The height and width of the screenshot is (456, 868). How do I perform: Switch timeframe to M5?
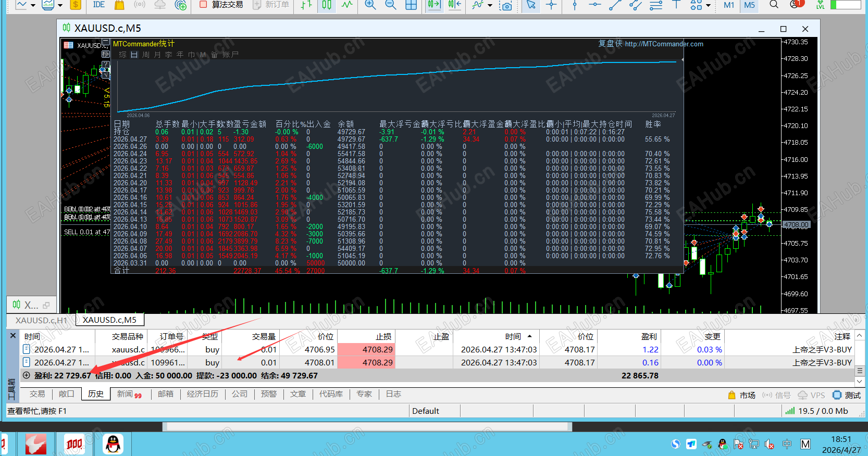point(749,5)
